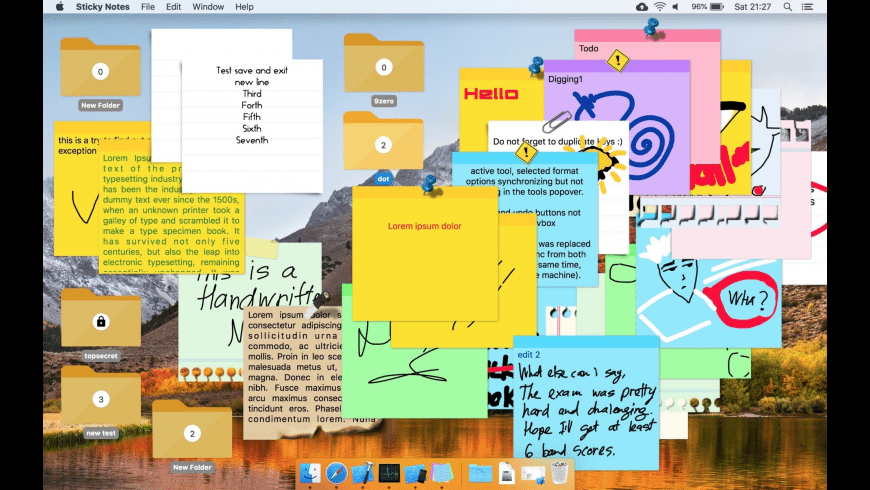Open Activity Monitor from the dock
Viewport: 870px width, 490px height.
pos(389,473)
